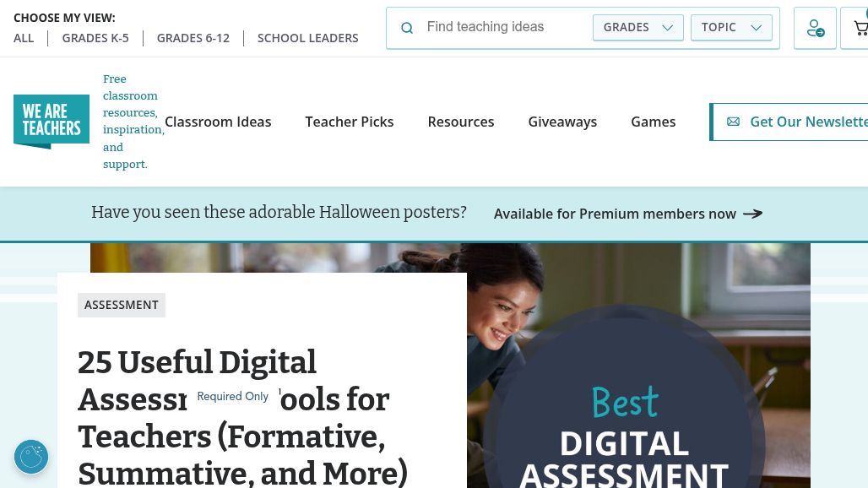
Task: Switch view to GRADES 6-12
Action: pos(193,38)
